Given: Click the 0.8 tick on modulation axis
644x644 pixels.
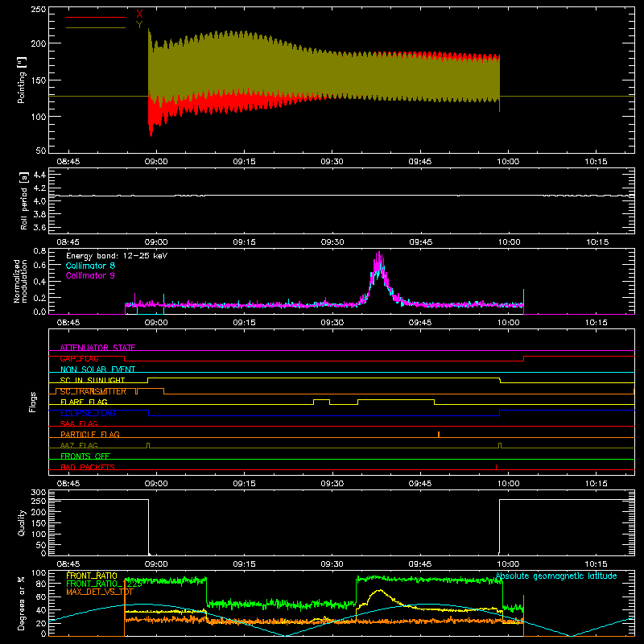Looking at the screenshot, I should pos(39,251).
